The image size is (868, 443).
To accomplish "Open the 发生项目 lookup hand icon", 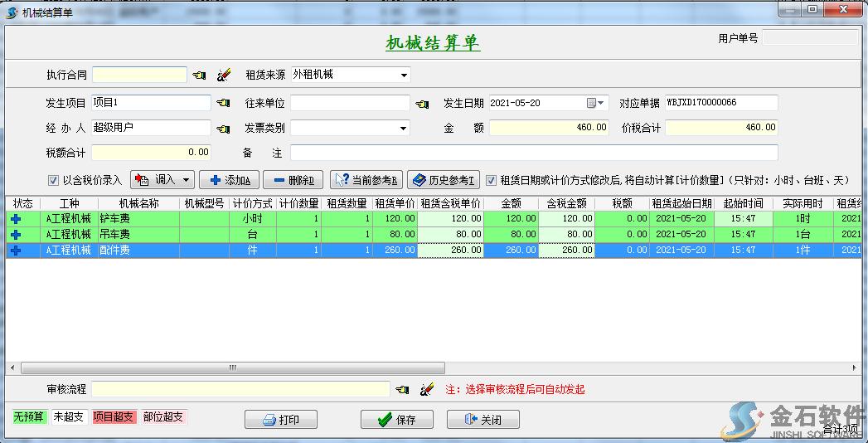I will (x=223, y=104).
